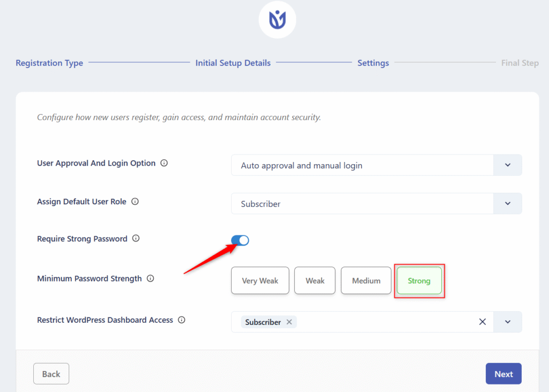Select Weak password strength
The image size is (549, 392).
pos(315,280)
